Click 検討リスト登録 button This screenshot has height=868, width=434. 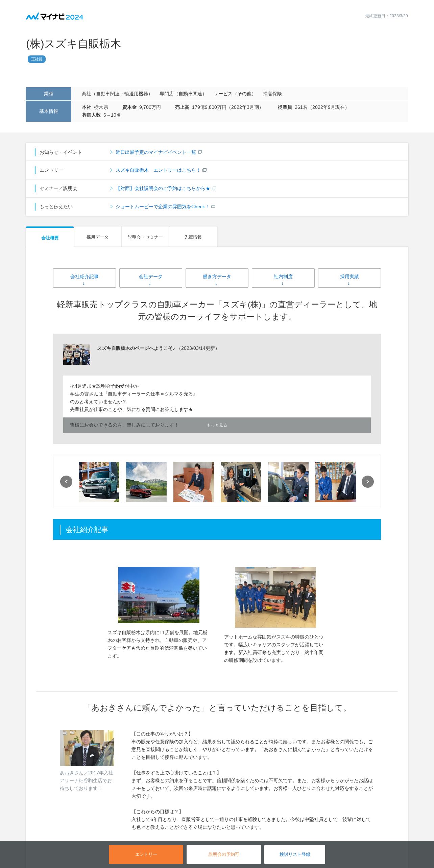(x=295, y=854)
